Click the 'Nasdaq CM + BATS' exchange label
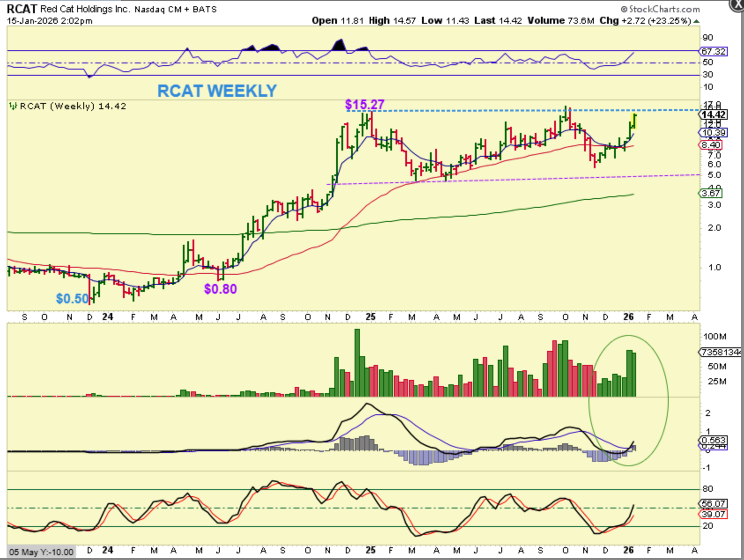The width and height of the screenshot is (744, 560). pos(176,9)
